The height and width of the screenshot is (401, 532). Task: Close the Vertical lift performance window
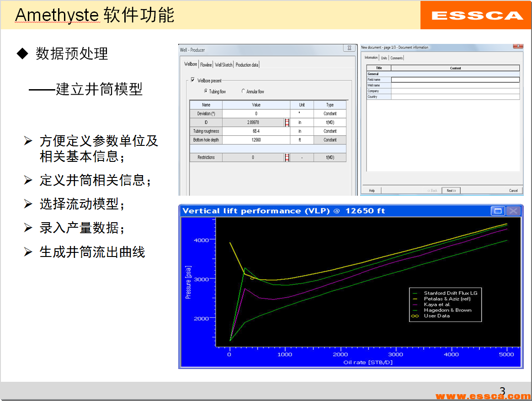(x=514, y=211)
